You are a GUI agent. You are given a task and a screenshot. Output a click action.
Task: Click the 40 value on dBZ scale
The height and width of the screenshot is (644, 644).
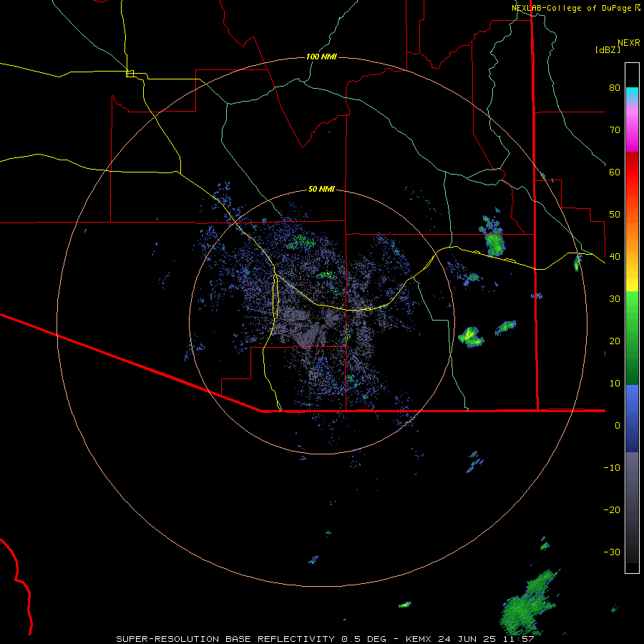(x=615, y=257)
